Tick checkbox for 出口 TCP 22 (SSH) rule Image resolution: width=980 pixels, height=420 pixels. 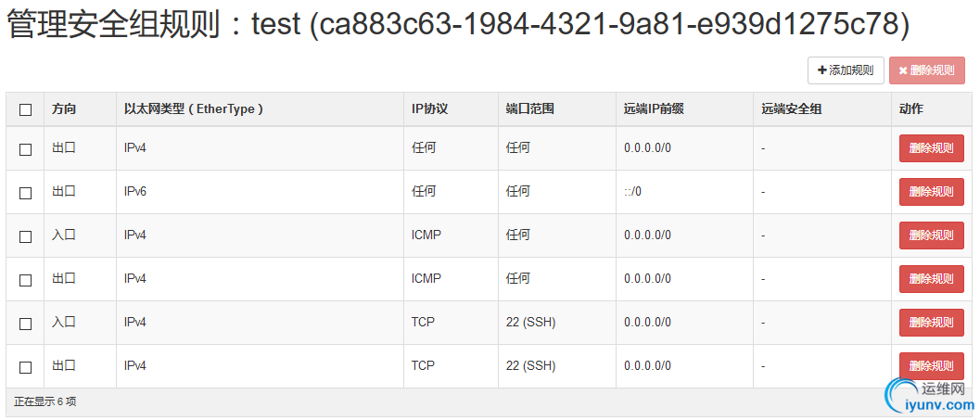tap(26, 367)
